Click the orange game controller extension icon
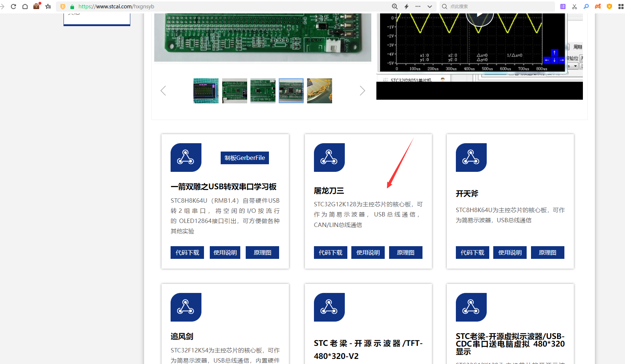The height and width of the screenshot is (364, 625). point(598,7)
